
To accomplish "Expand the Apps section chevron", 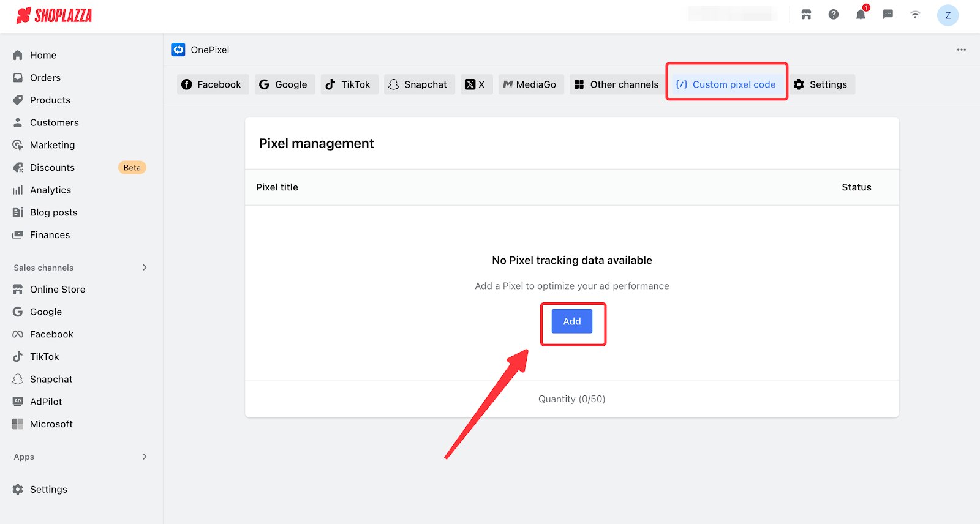I will 145,457.
